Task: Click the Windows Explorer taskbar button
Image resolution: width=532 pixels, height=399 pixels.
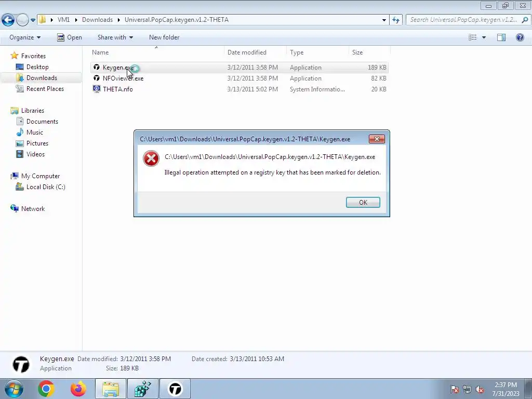Action: pos(111,389)
